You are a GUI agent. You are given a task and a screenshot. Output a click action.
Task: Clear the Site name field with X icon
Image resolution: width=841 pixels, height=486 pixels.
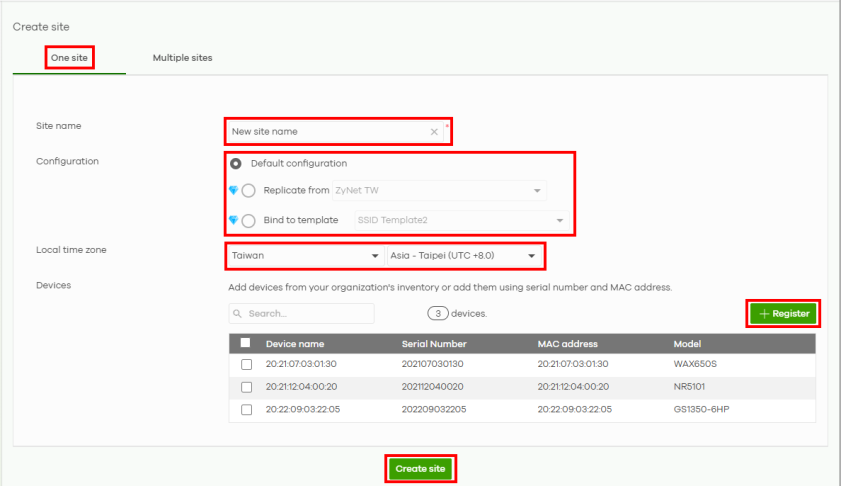(x=434, y=131)
